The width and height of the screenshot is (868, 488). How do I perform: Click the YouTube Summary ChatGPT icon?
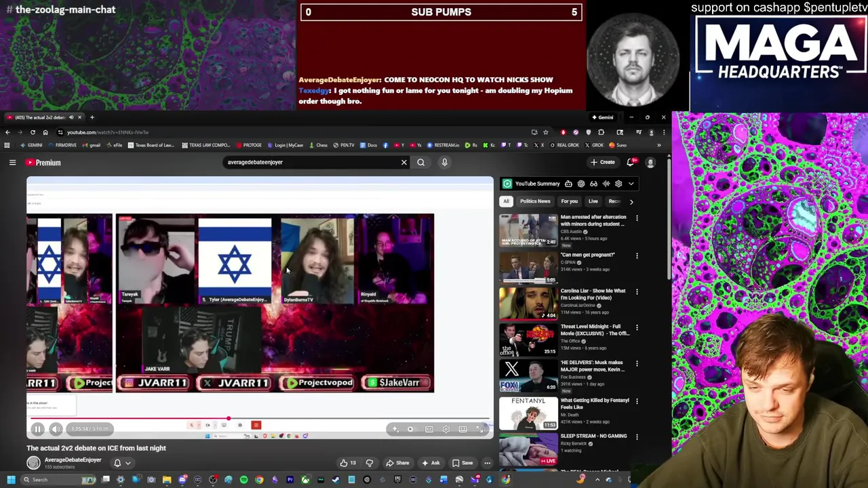tap(580, 184)
